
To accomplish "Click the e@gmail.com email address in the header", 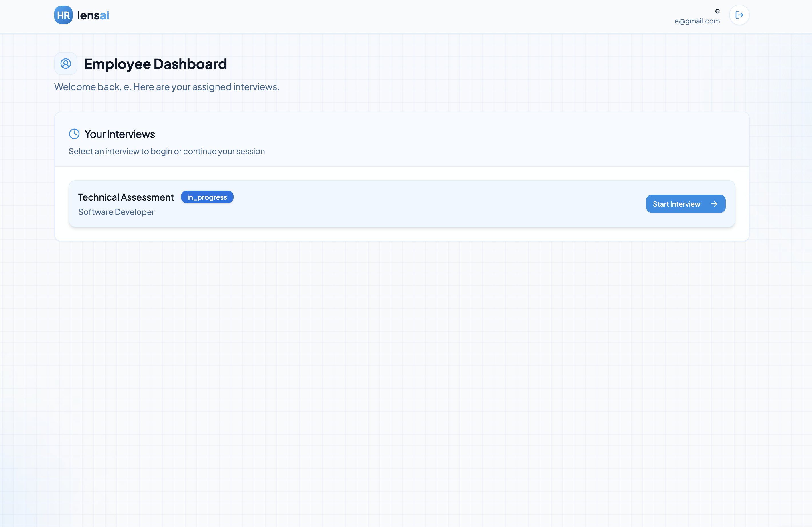I will pos(697,21).
